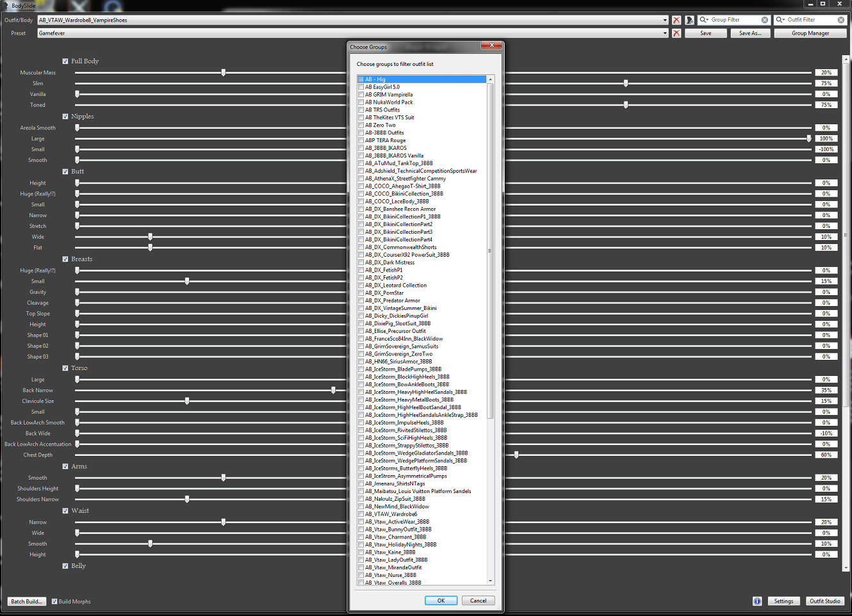Clear the Group Filter field
Image resolution: width=852 pixels, height=616 pixels.
point(764,20)
